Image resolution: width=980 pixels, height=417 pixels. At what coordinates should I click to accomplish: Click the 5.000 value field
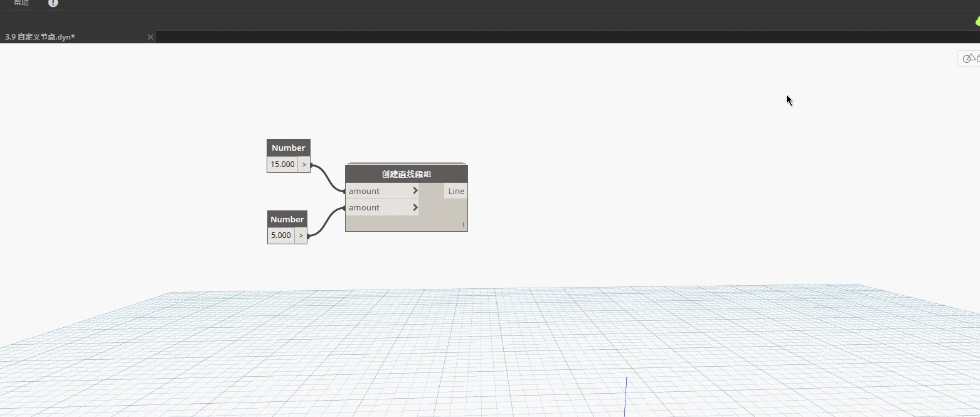click(x=281, y=236)
